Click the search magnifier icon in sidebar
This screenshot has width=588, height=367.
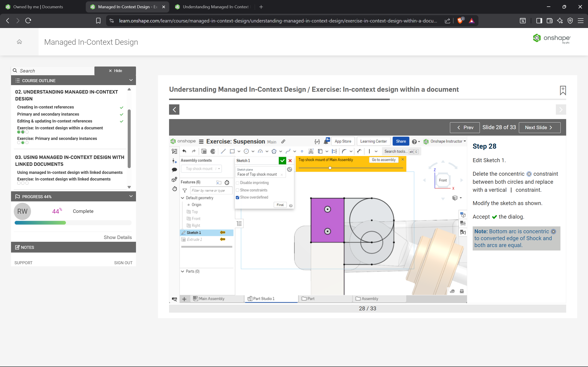click(x=15, y=71)
